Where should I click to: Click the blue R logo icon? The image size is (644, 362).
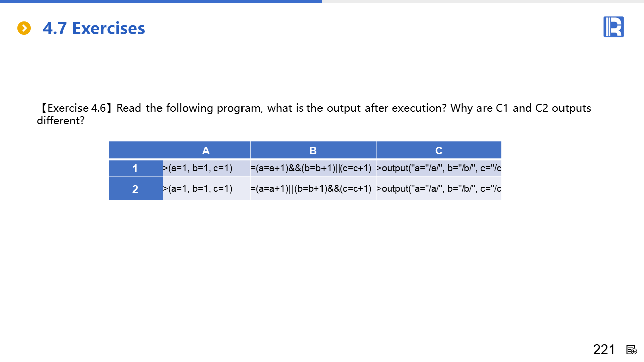click(x=613, y=27)
